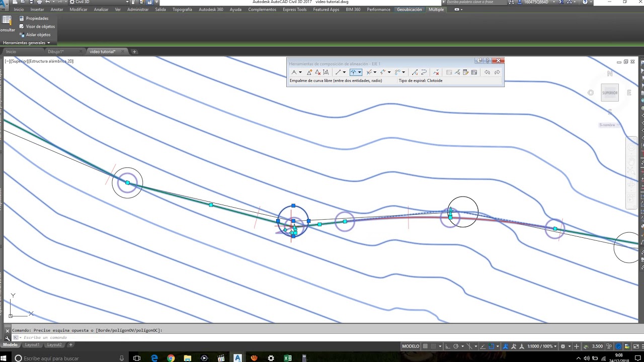Toggle polar tracking in status bar
644x362 pixels.
pos(456,346)
